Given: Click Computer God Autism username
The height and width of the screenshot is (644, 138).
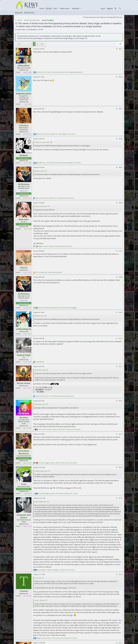Looking at the screenshot, I should point(24,516).
